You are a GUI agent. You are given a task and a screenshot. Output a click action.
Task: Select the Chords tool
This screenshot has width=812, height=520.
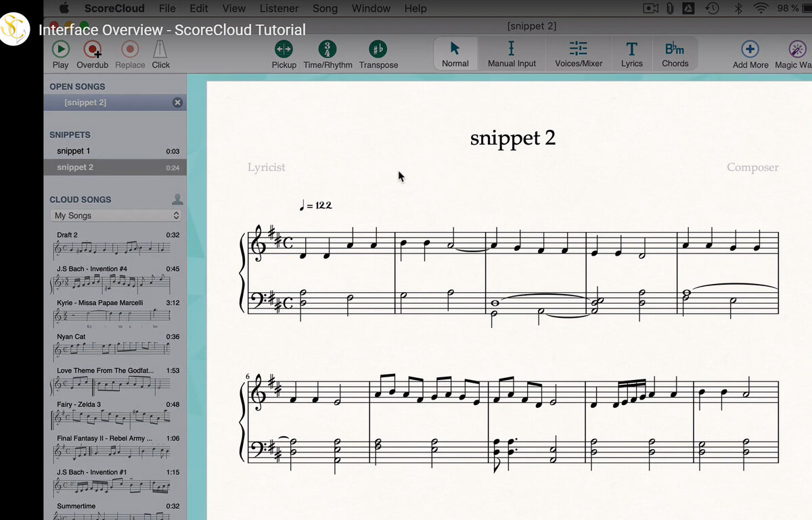click(675, 53)
